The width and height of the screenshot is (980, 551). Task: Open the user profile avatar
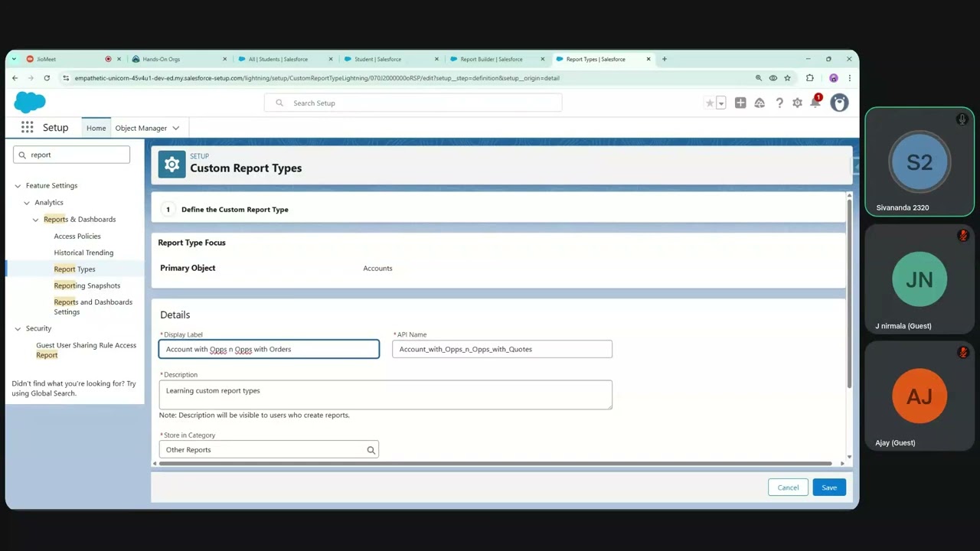tap(840, 103)
